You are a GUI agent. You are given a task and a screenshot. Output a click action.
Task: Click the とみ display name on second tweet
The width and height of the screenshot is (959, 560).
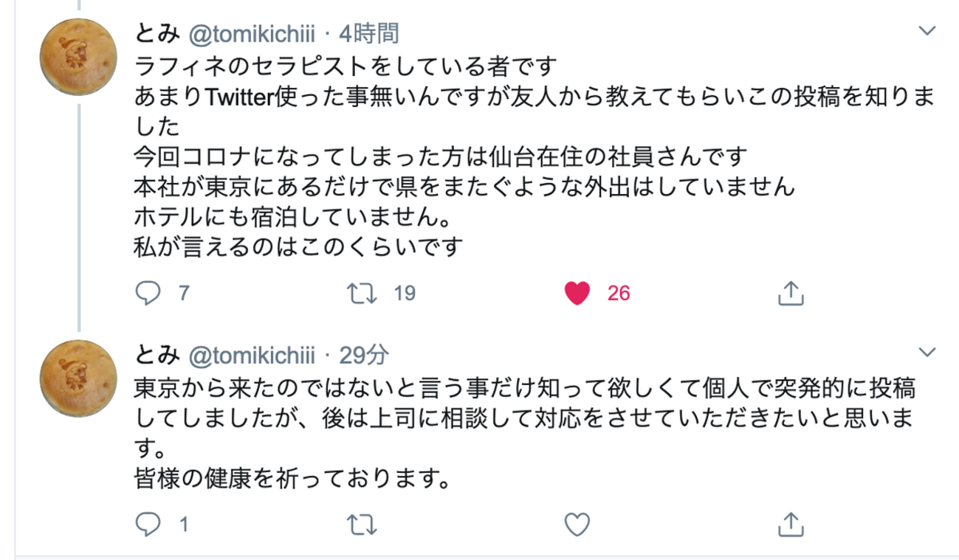tap(158, 355)
